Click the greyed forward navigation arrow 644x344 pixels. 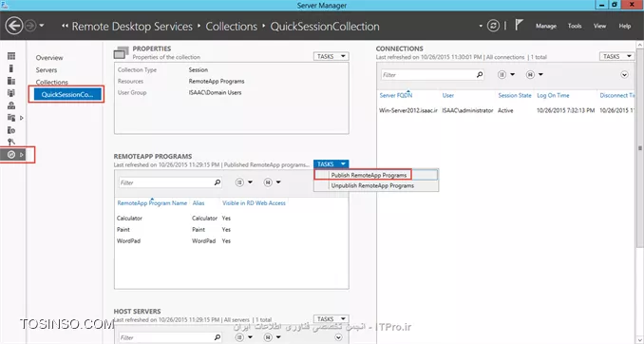click(30, 26)
